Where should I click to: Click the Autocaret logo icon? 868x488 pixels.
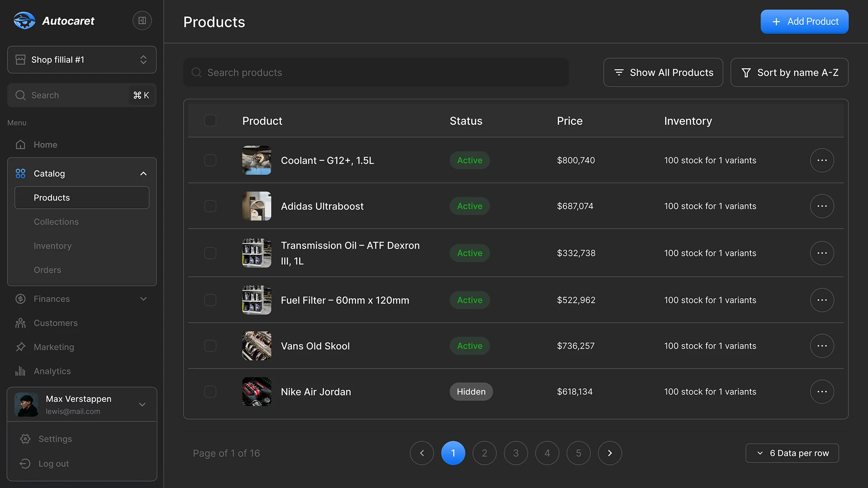point(25,20)
